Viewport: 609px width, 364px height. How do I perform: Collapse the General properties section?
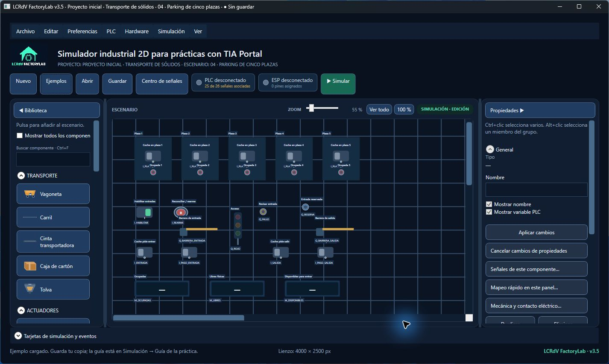coord(490,149)
